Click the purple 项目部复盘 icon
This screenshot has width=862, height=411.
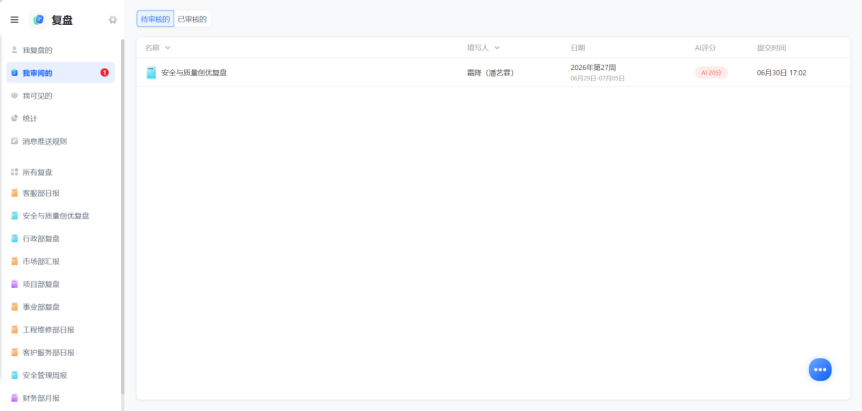pos(15,284)
